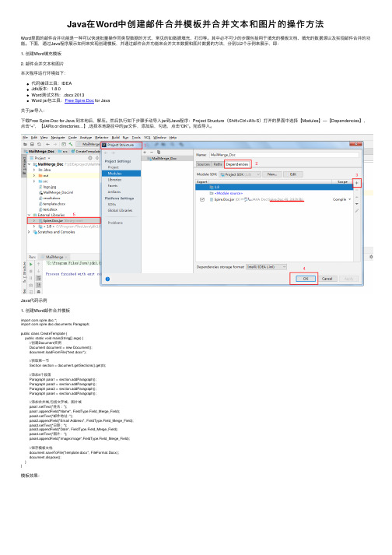The image size is (392, 555).
Task: Click the move down arrow icon
Action: [x=357, y=204]
